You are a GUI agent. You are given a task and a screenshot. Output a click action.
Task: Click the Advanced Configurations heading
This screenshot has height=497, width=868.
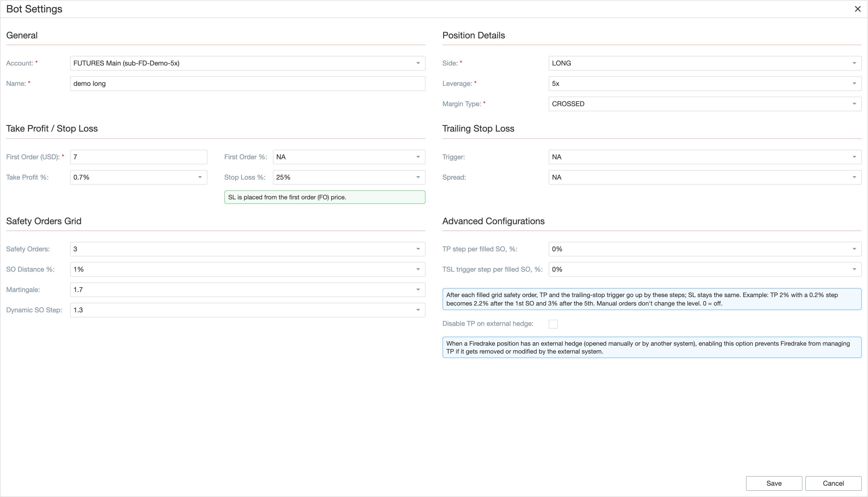pos(493,221)
